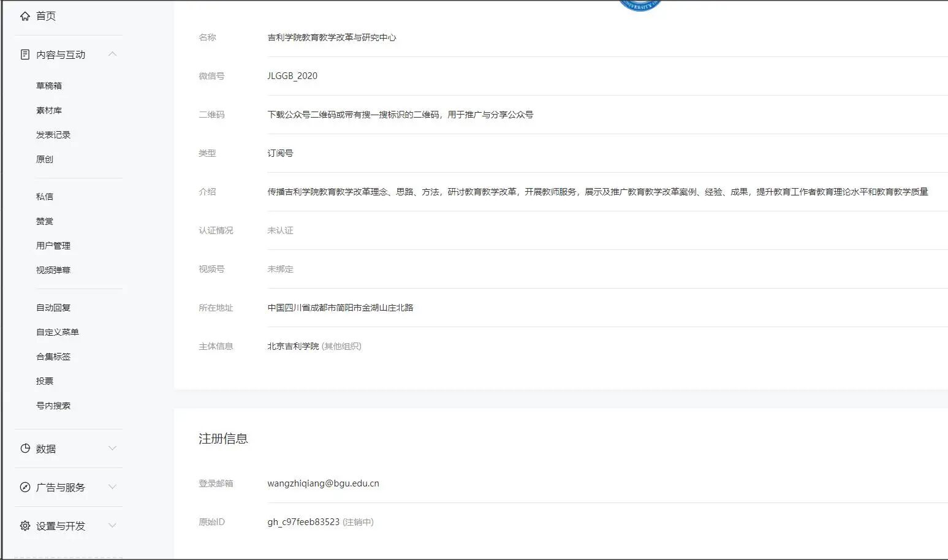Click the name 吉利学院教育教学改革与研究中心
Image resolution: width=948 pixels, height=560 pixels.
tap(332, 37)
